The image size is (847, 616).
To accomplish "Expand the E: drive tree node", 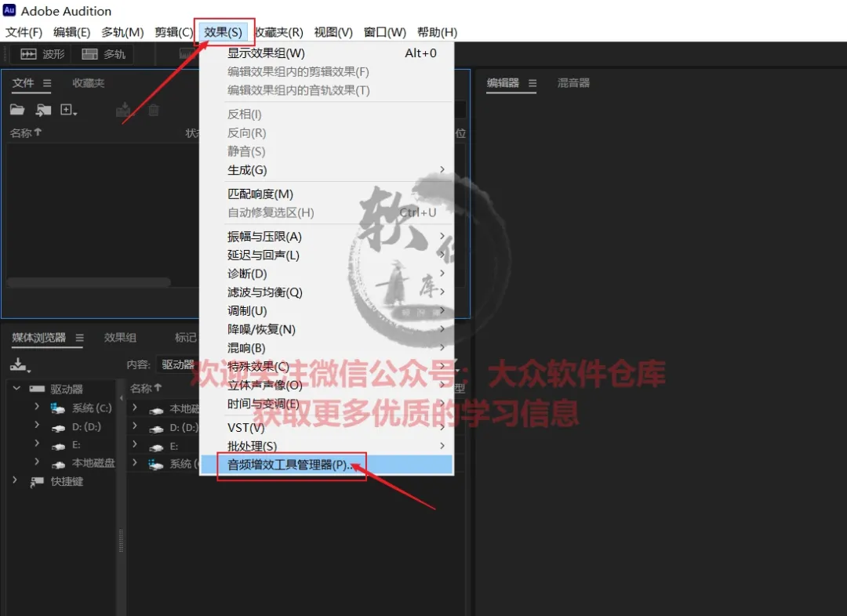I will (x=37, y=444).
